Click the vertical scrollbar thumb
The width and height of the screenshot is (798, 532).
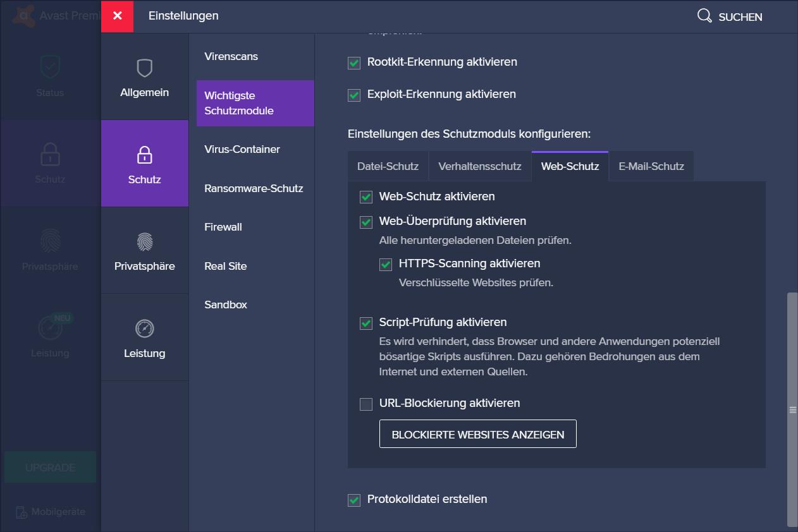pos(792,409)
